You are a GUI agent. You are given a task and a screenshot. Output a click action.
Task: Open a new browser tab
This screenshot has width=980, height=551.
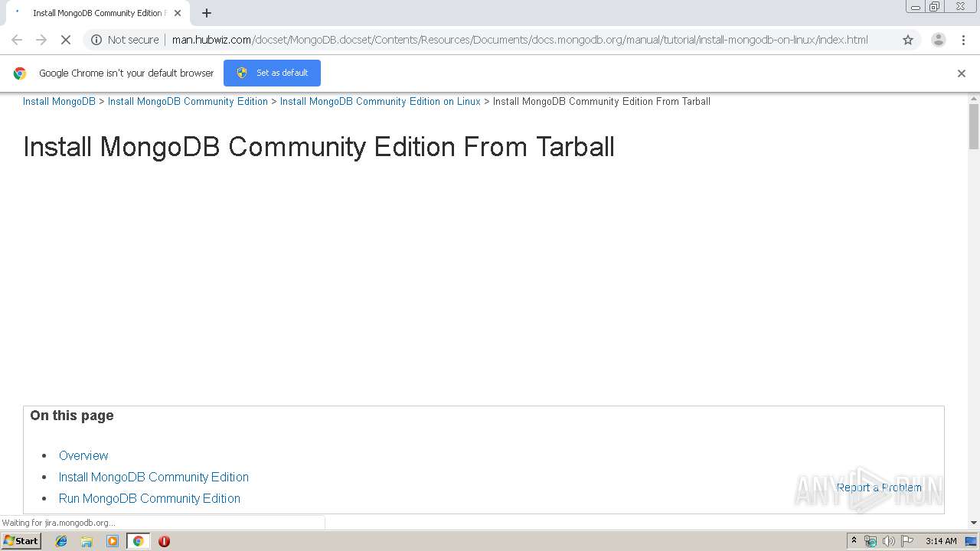point(207,13)
